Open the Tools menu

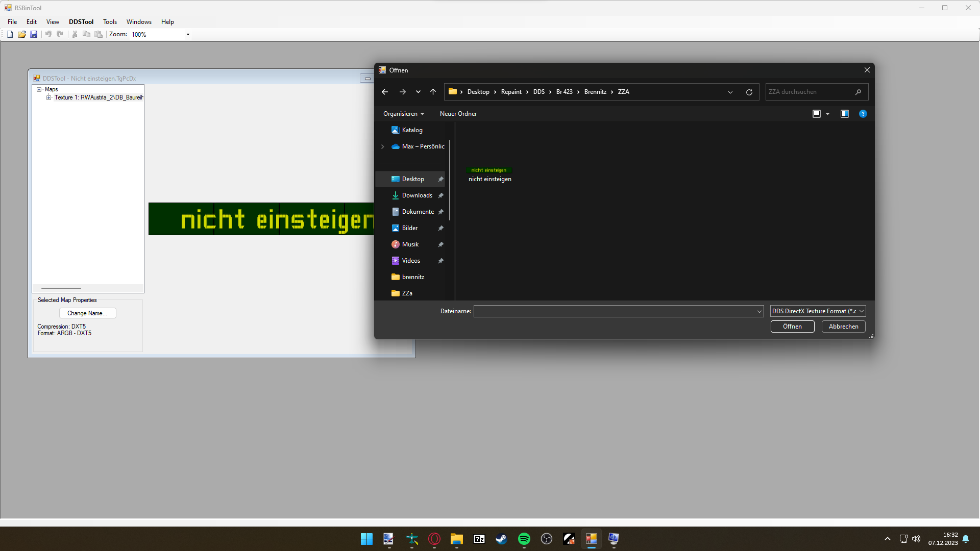point(110,22)
